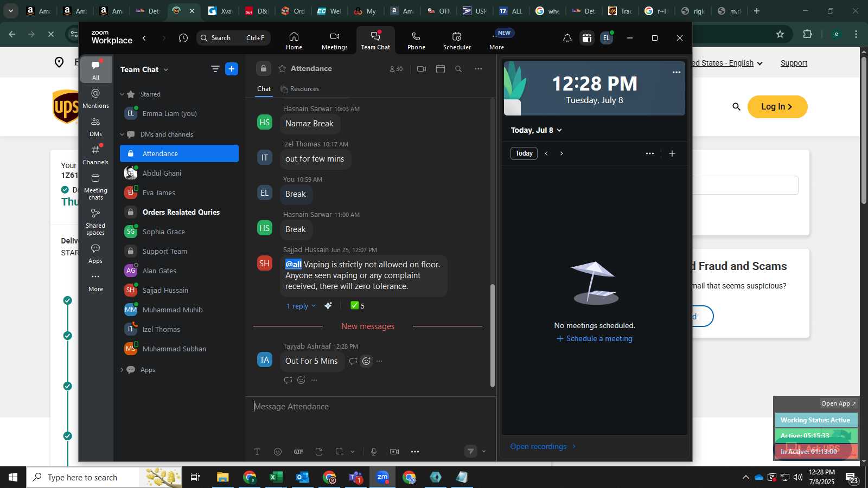Add emoji reaction to Out For 5 Mins
Viewport: 868px width, 488px height.
point(366,361)
